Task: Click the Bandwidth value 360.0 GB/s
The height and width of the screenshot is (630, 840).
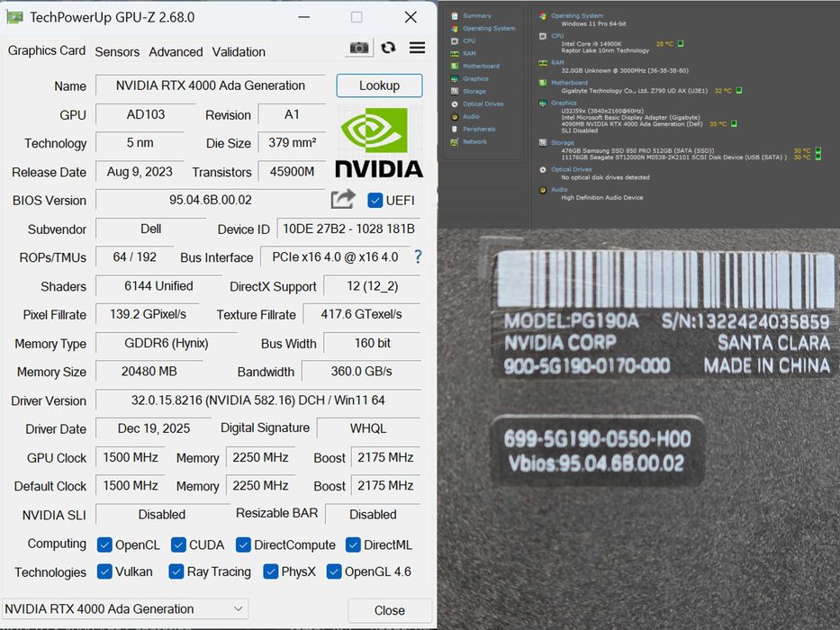Action: pyautogui.click(x=361, y=371)
